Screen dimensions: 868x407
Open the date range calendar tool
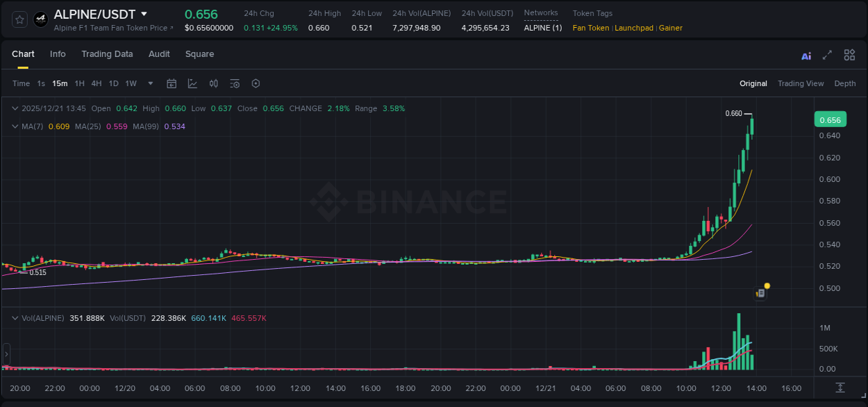point(172,83)
